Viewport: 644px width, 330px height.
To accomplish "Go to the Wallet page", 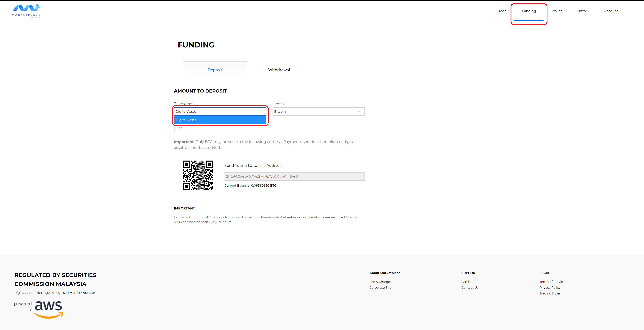I will [x=557, y=11].
